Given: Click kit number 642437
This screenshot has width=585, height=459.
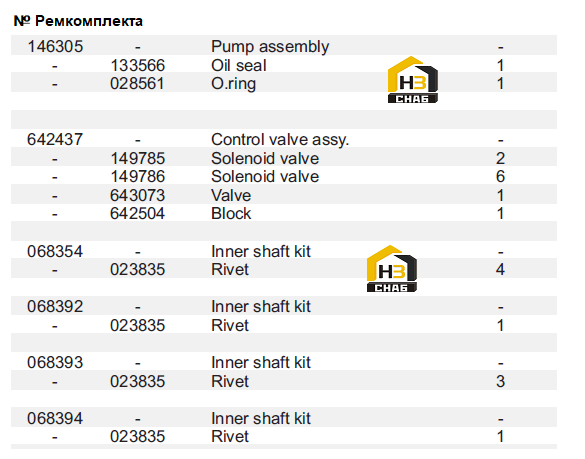Looking at the screenshot, I should [55, 140].
